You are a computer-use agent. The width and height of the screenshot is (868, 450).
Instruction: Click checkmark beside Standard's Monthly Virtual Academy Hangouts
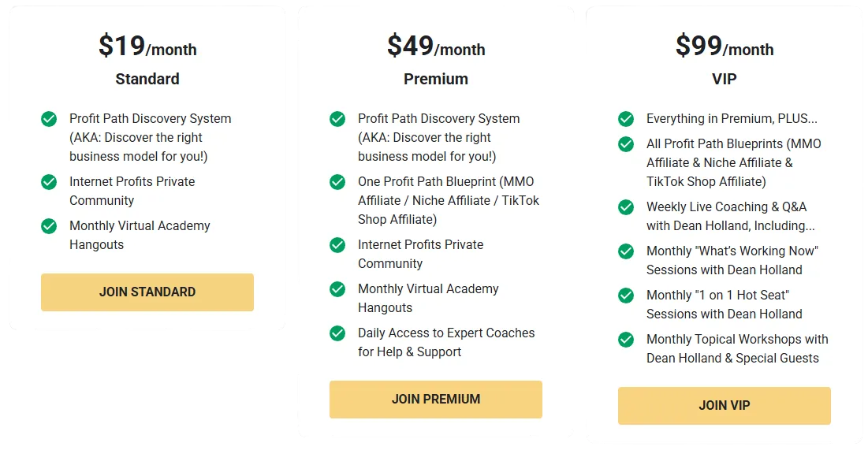coord(49,226)
